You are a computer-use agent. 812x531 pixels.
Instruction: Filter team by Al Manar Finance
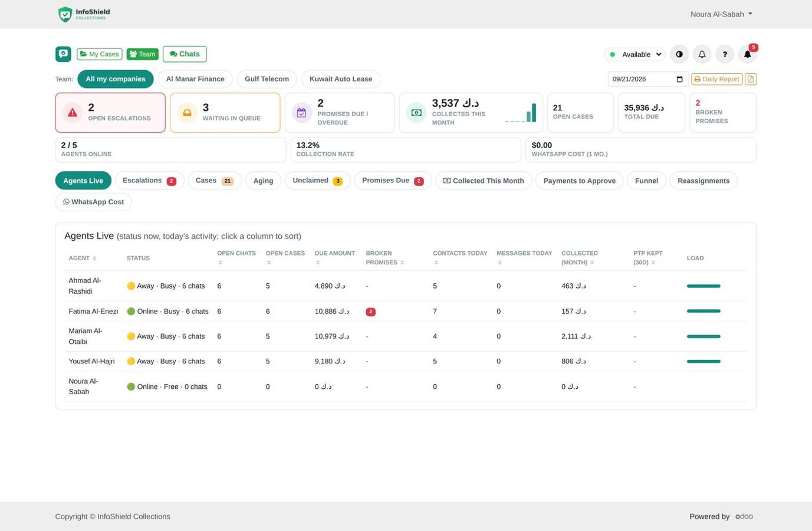point(195,79)
